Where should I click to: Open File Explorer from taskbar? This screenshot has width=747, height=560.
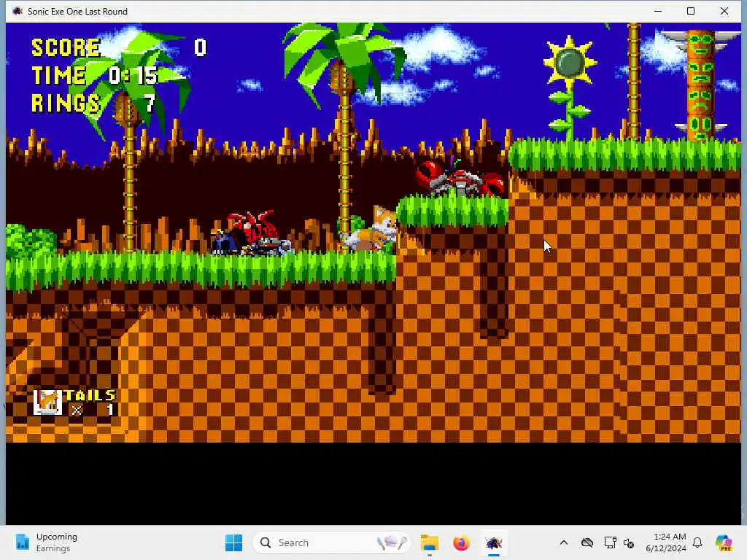tap(429, 542)
